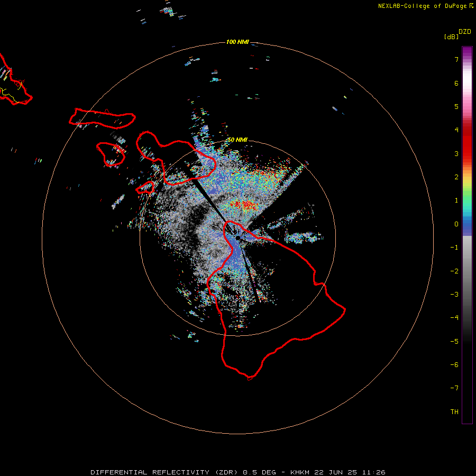The image size is (476, 476).
Task: Click the -7 value on color scale
Action: [454, 388]
